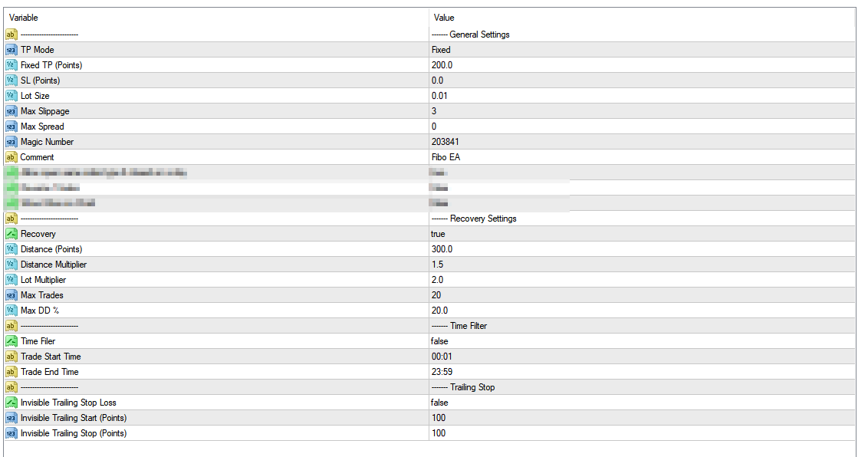Image resolution: width=868 pixels, height=457 pixels.
Task: Edit the Lot Multiplier value 2.0
Action: point(642,280)
